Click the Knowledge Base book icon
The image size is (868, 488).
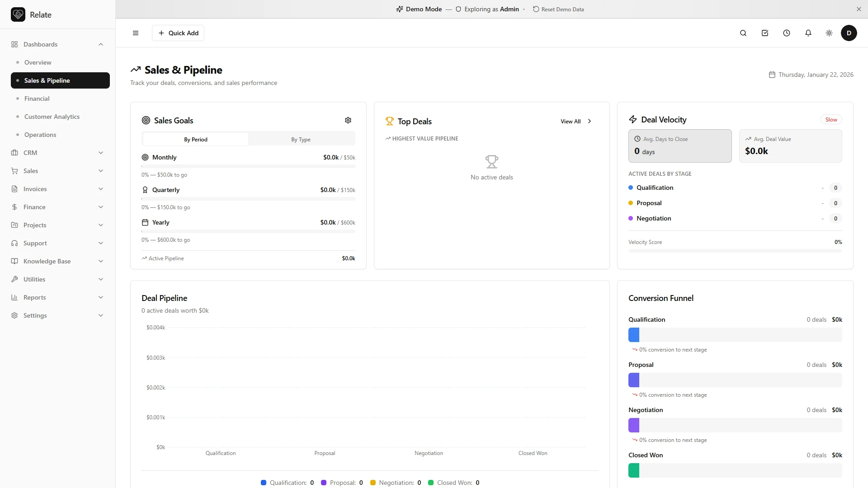pos(14,261)
